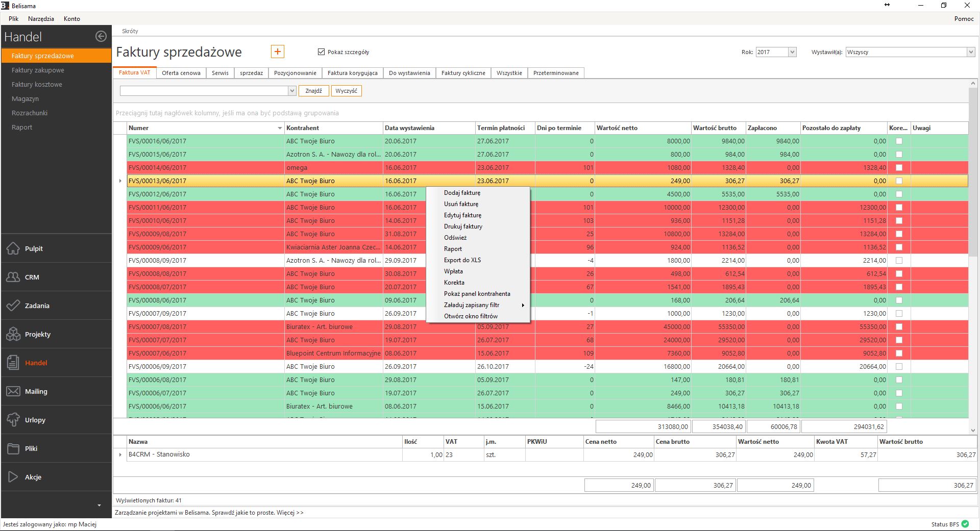980x531 pixels.
Task: Select Export do XLS from context menu
Action: 462,260
